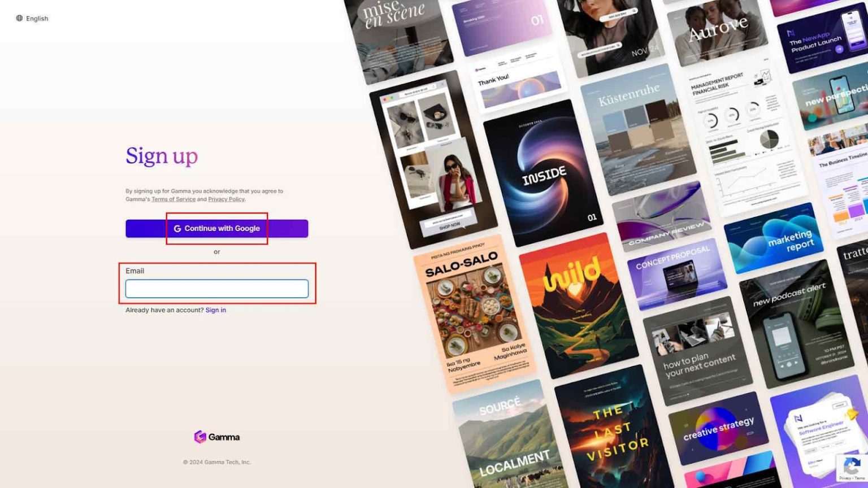Open the Küstenruhe template thumbnail
The width and height of the screenshot is (868, 488).
[639, 129]
